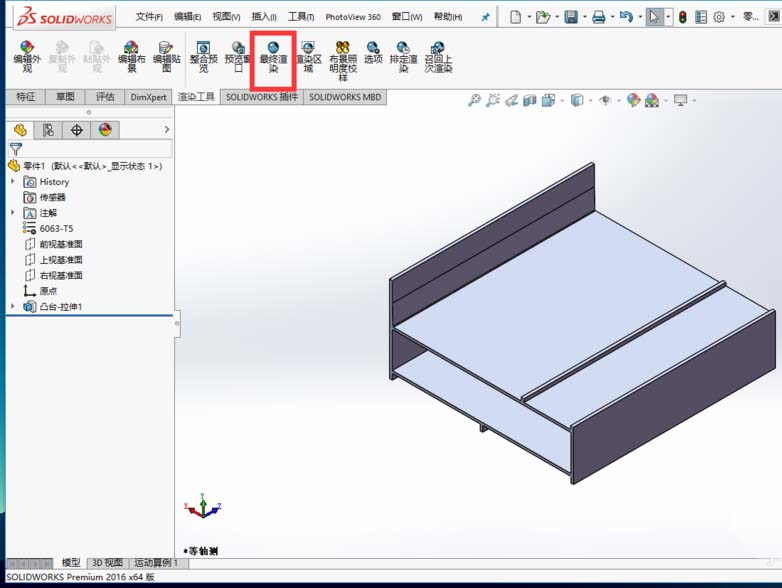Screen dimensions: 782x588
Task: Click the Section View icon
Action: 530,101
